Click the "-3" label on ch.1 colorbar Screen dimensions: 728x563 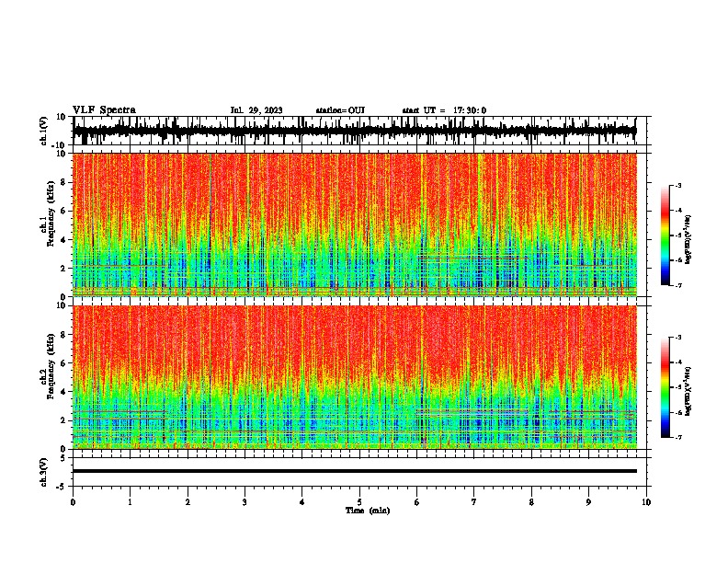[x=678, y=185]
